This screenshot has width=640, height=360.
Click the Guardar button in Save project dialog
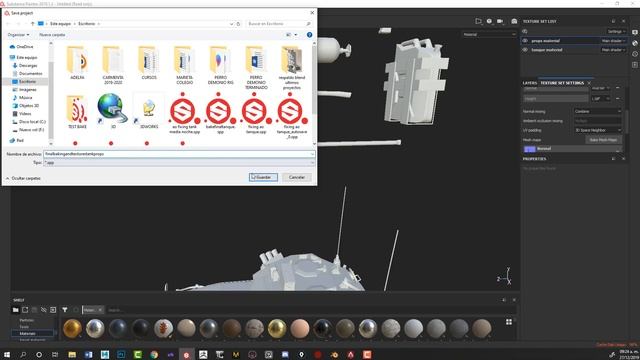(263, 177)
